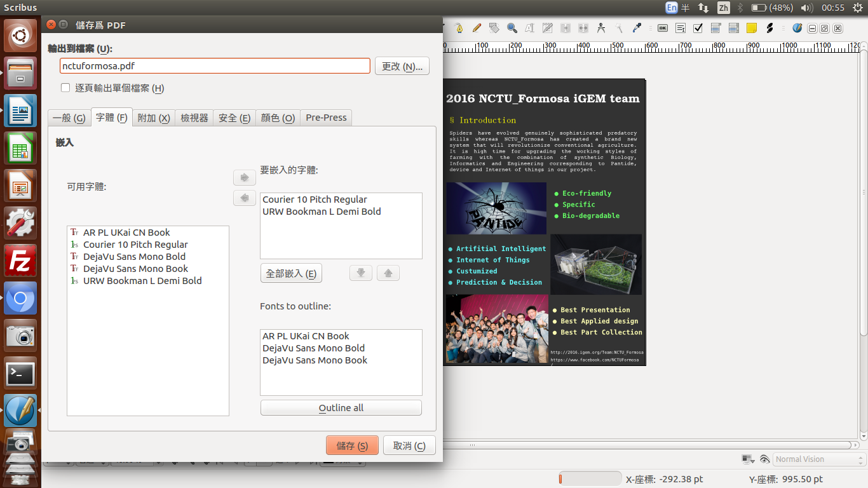
Task: Open LibreOffice Writer in the launcher
Action: (x=20, y=111)
